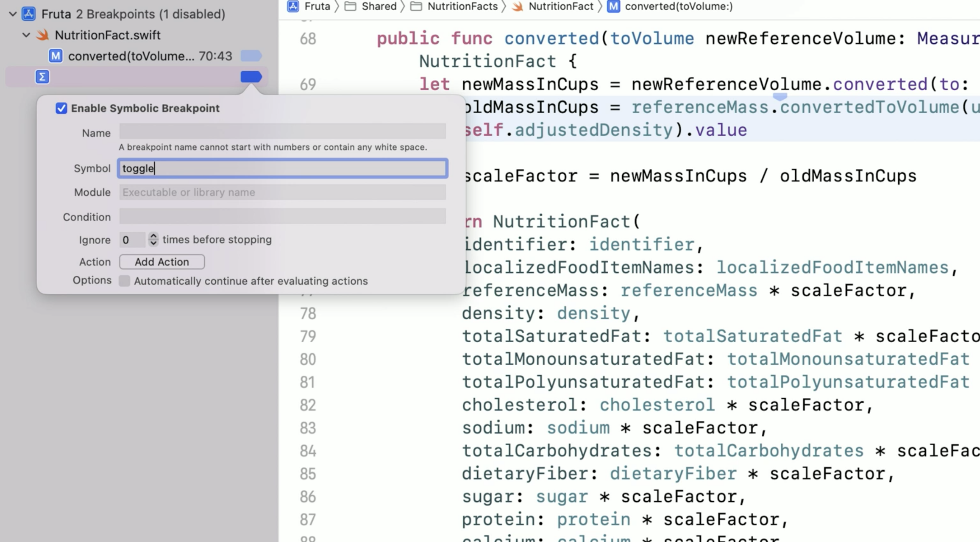The image size is (980, 542).
Task: Click the sigma symbolic breakpoint icon
Action: (42, 77)
